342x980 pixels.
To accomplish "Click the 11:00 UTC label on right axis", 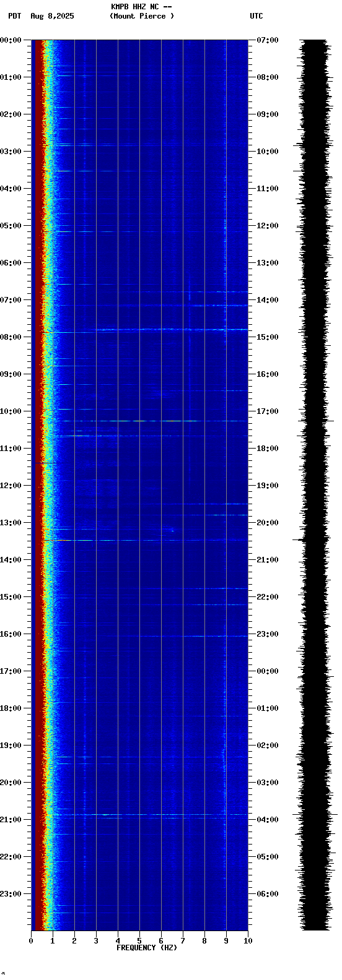I will [268, 189].
